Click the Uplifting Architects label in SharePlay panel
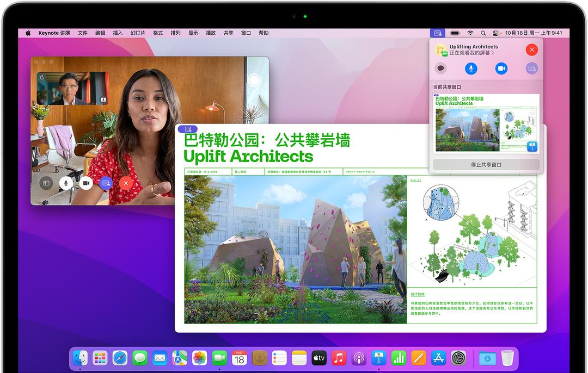This screenshot has height=373, width=588. coord(474,47)
